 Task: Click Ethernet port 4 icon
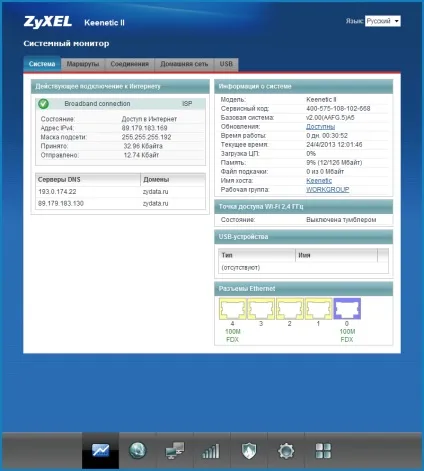[x=233, y=309]
